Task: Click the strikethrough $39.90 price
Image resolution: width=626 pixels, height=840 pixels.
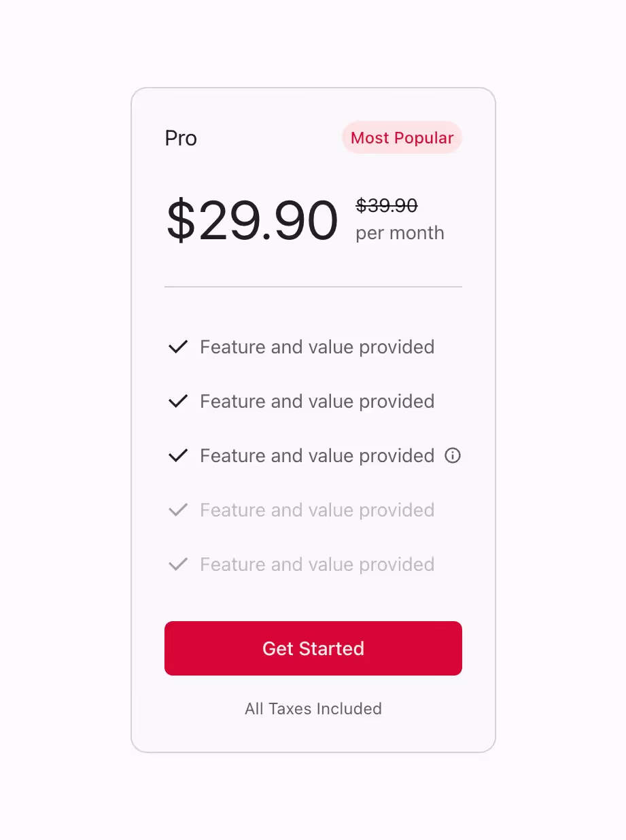Action: coord(386,206)
